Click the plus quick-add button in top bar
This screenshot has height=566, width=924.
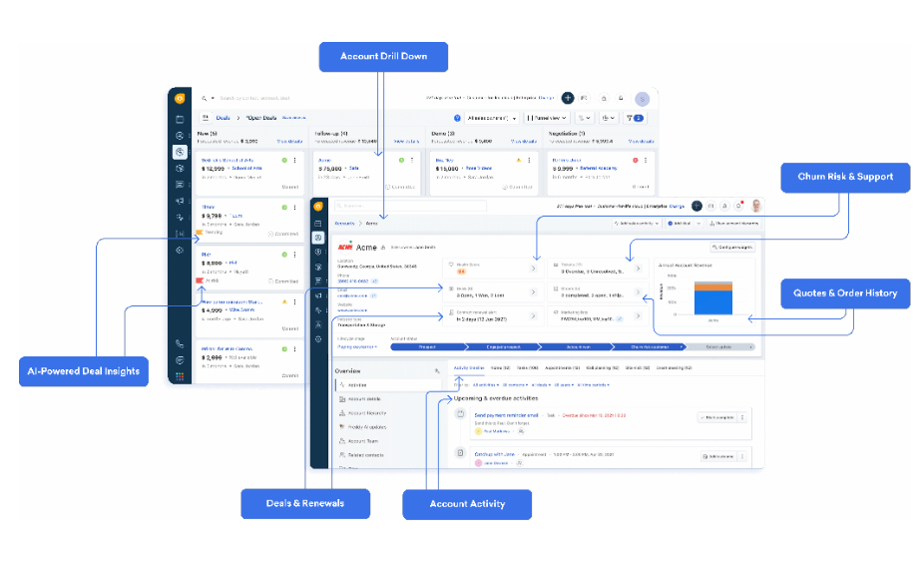(568, 98)
